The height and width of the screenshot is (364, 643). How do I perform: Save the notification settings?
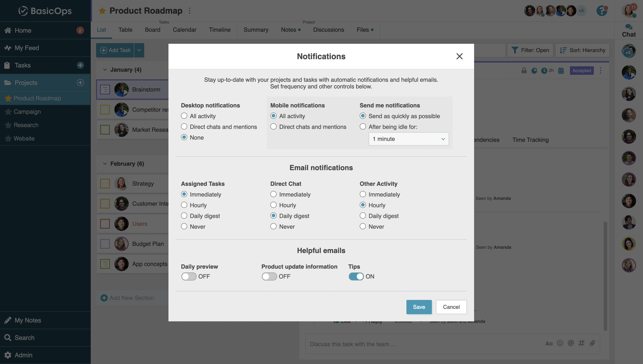pyautogui.click(x=419, y=307)
